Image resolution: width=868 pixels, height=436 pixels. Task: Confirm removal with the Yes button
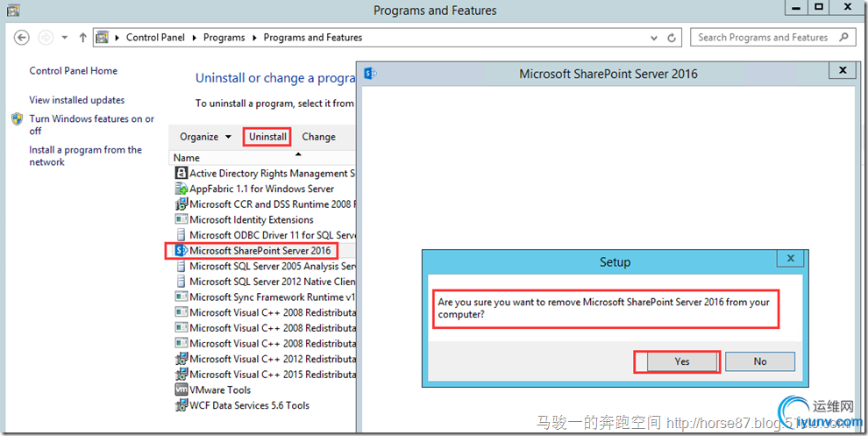[682, 361]
